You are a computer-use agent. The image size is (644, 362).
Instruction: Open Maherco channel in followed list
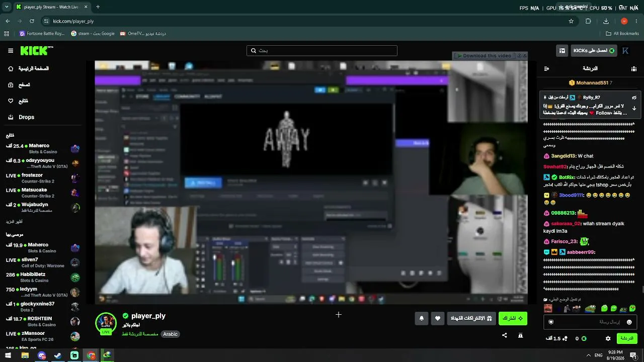[42, 149]
